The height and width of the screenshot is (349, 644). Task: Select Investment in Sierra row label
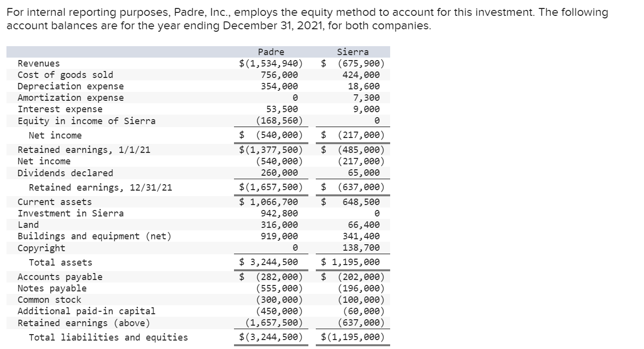71,213
